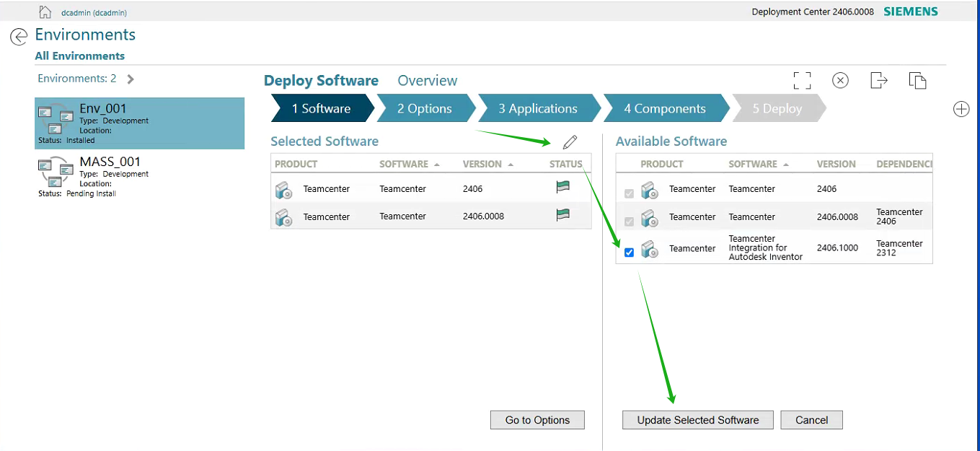This screenshot has width=980, height=451.
Task: Open step 1 Software tab
Action: pyautogui.click(x=322, y=108)
